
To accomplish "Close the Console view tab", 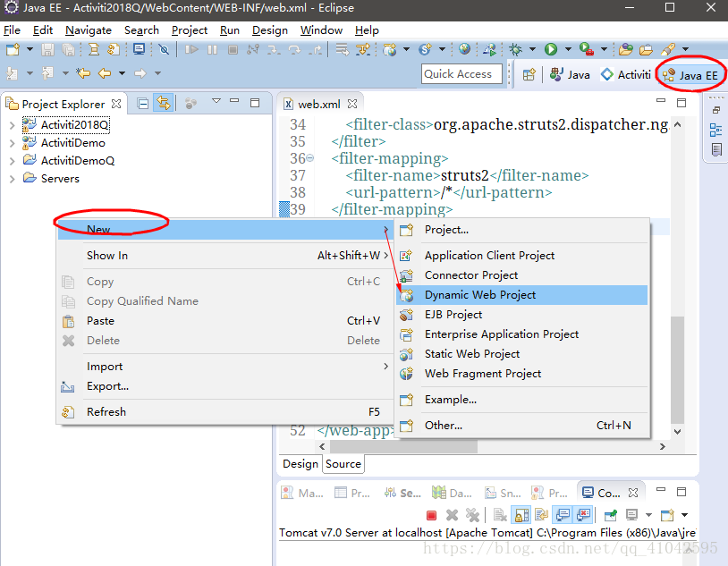I will click(633, 493).
